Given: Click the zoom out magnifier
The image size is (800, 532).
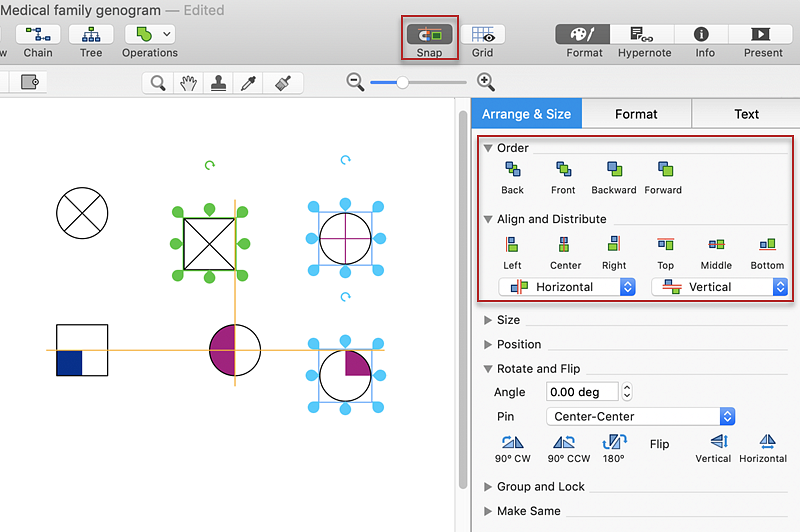Looking at the screenshot, I should point(355,82).
